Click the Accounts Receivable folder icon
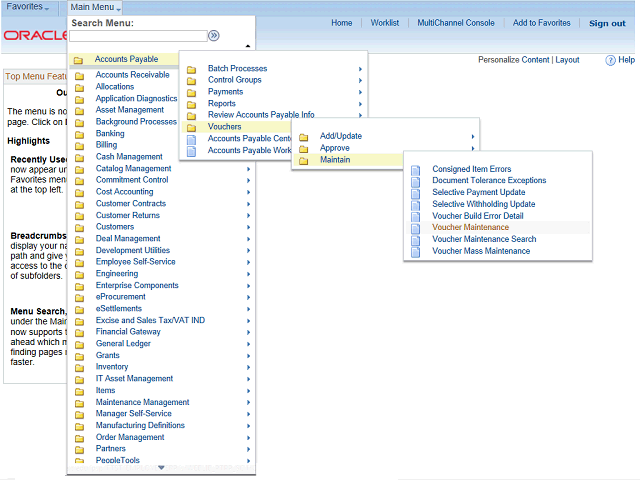Image resolution: width=640 pixels, height=480 pixels. click(79, 76)
